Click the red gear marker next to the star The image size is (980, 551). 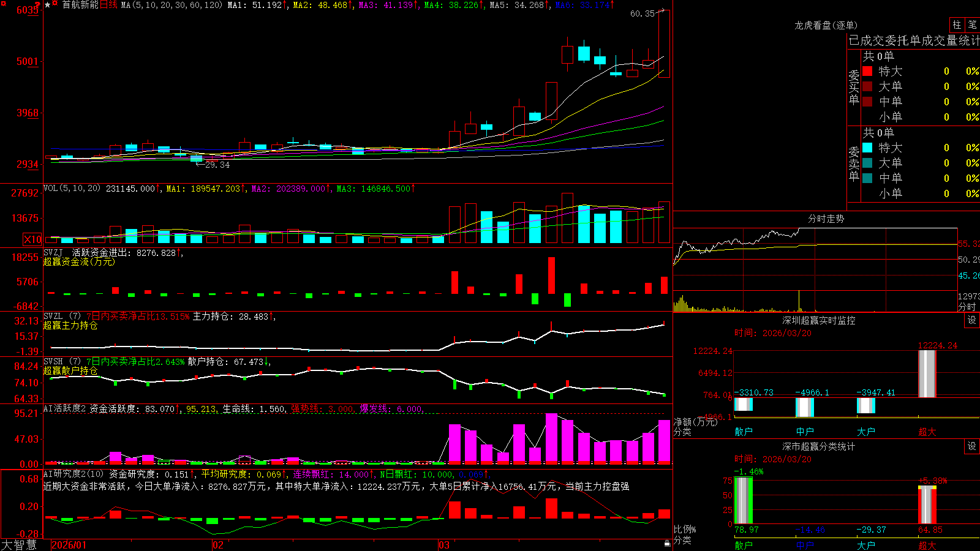pyautogui.click(x=56, y=4)
